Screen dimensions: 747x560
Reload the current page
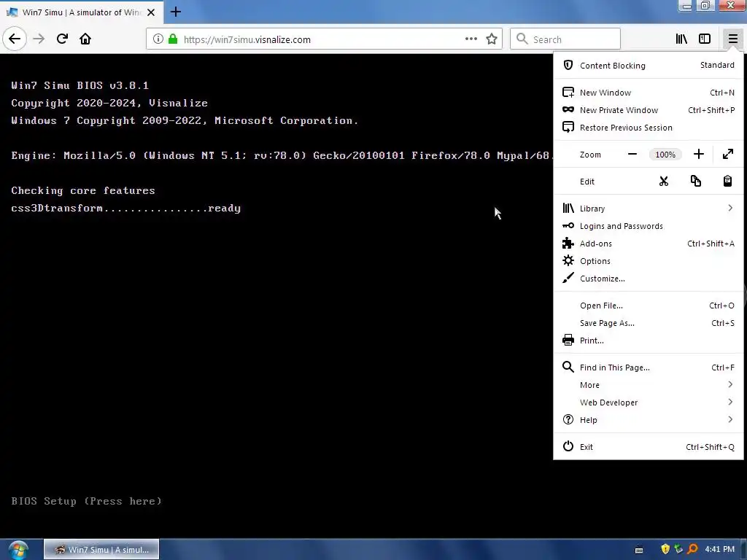click(62, 39)
